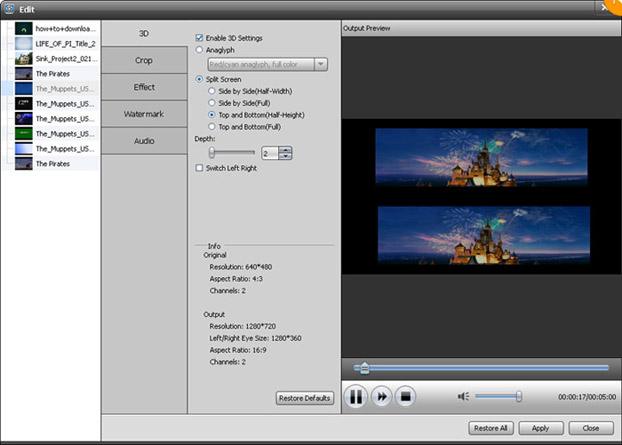This screenshot has height=445, width=622.
Task: Click the Restore Defaults button
Action: [305, 398]
